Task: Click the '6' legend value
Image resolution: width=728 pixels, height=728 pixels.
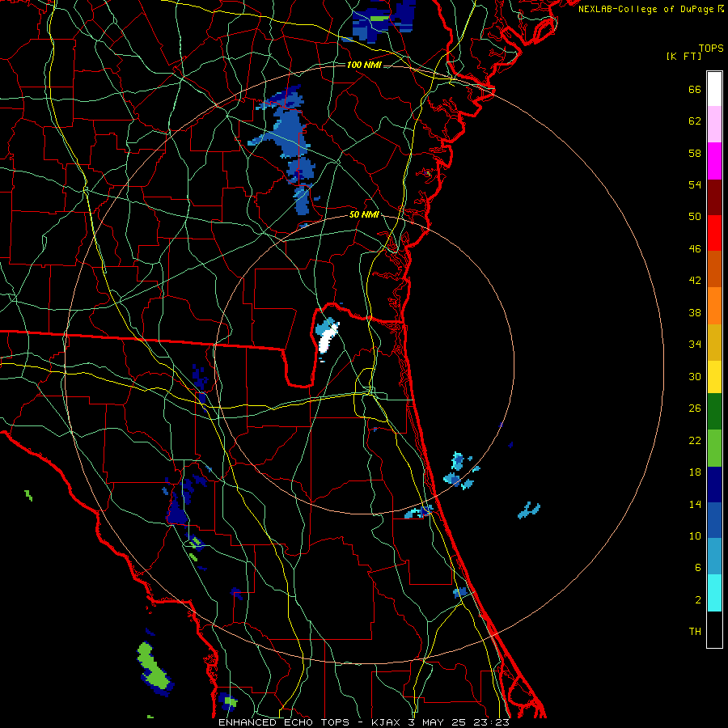Action: (x=698, y=568)
